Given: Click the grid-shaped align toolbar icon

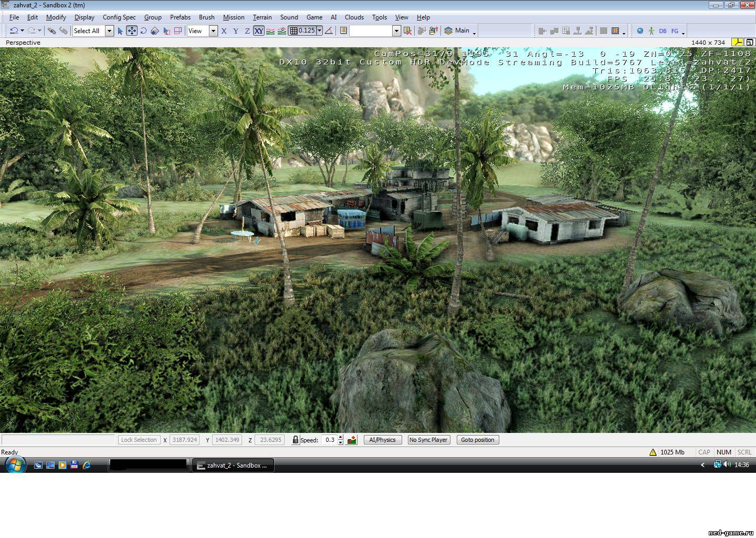Looking at the screenshot, I should tap(566, 31).
